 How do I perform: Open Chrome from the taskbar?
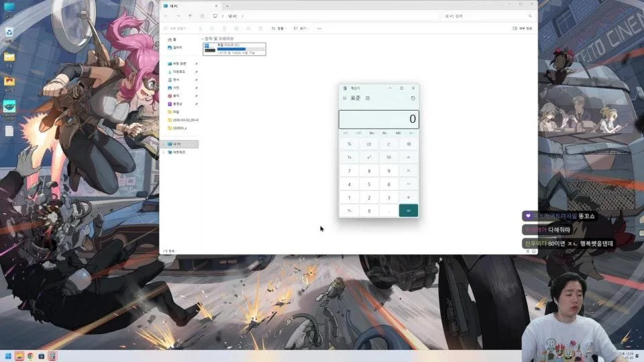30,356
